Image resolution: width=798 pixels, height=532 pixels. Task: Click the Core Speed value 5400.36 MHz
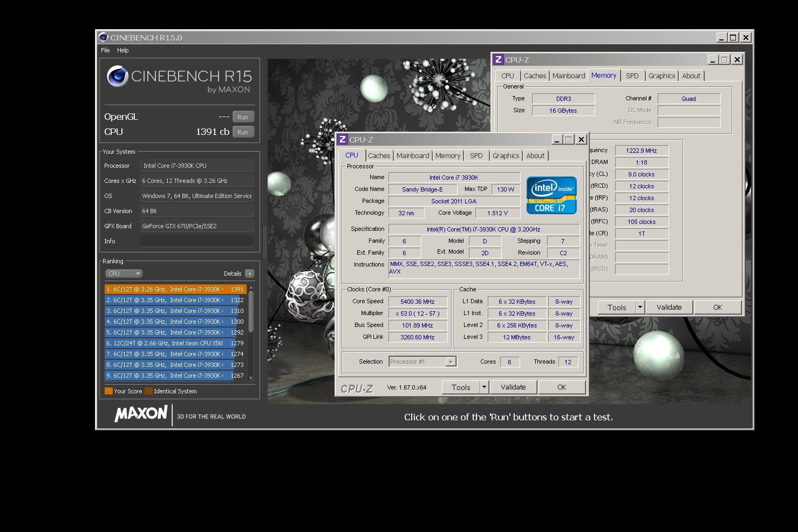pyautogui.click(x=418, y=302)
